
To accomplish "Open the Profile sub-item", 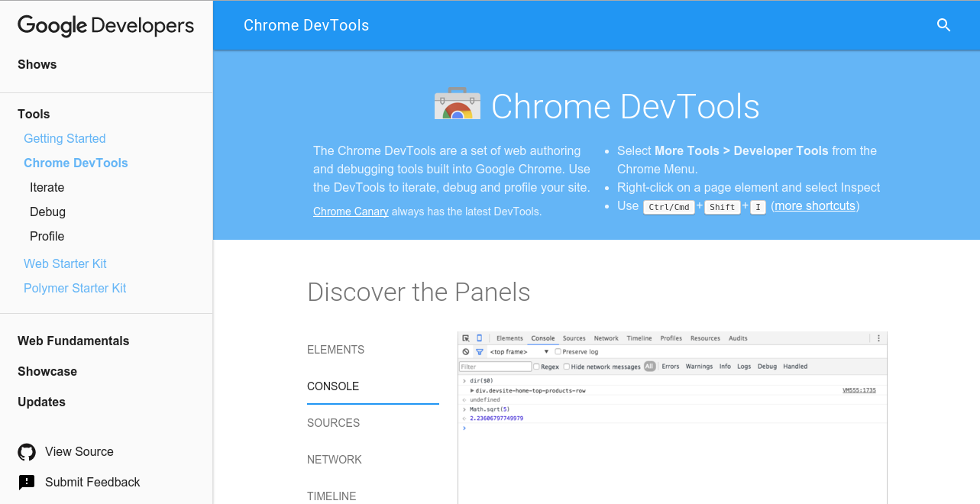I will click(47, 237).
